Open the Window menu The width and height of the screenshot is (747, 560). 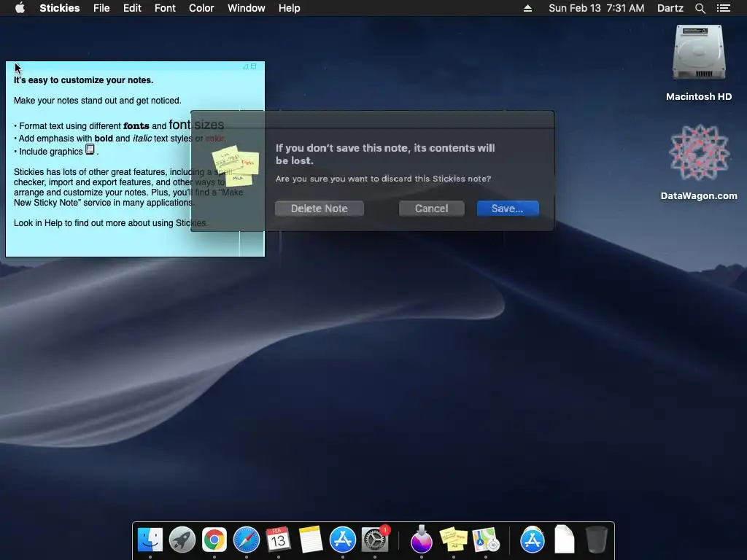point(247,8)
